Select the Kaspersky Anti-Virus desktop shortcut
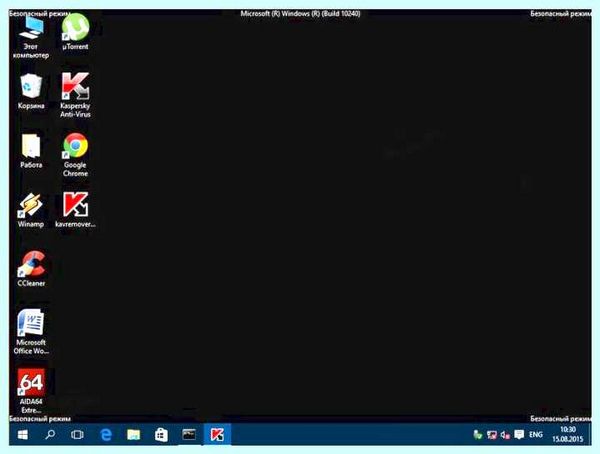600x454 pixels. point(75,95)
